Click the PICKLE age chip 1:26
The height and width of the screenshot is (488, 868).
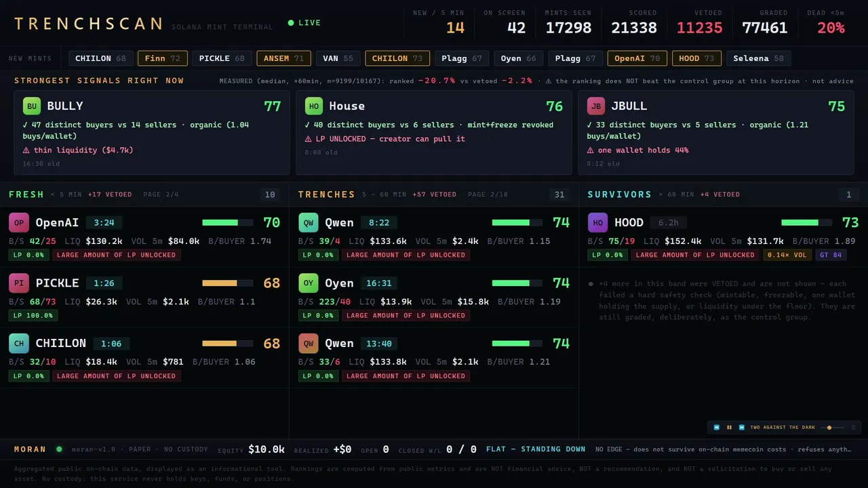click(104, 283)
